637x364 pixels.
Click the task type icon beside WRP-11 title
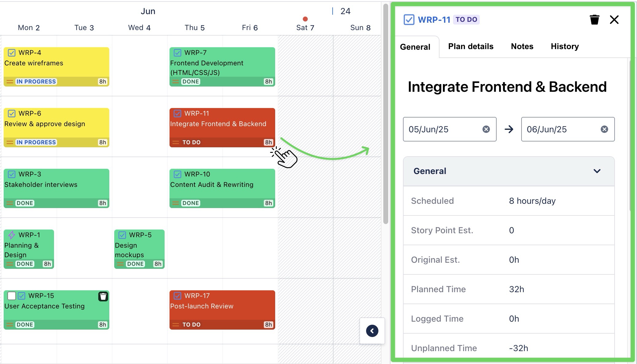click(408, 19)
